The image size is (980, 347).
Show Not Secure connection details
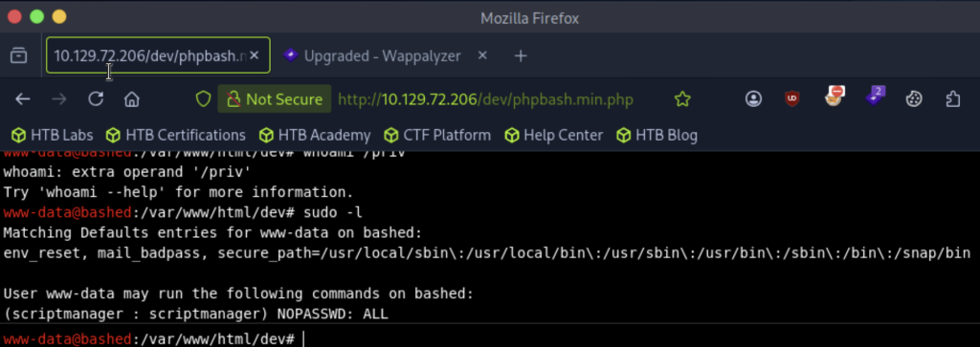275,98
